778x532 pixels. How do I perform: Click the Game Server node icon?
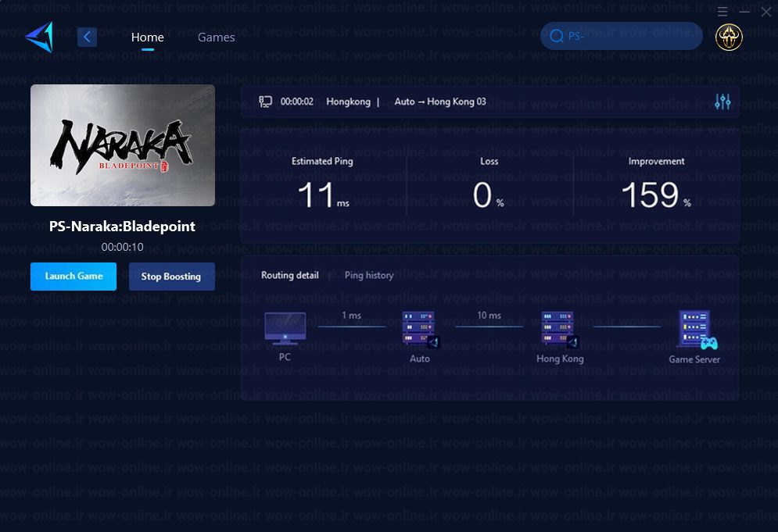pyautogui.click(x=697, y=330)
